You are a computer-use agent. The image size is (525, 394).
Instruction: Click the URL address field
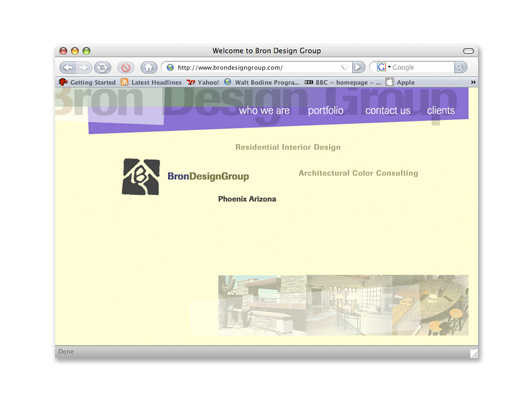point(257,68)
